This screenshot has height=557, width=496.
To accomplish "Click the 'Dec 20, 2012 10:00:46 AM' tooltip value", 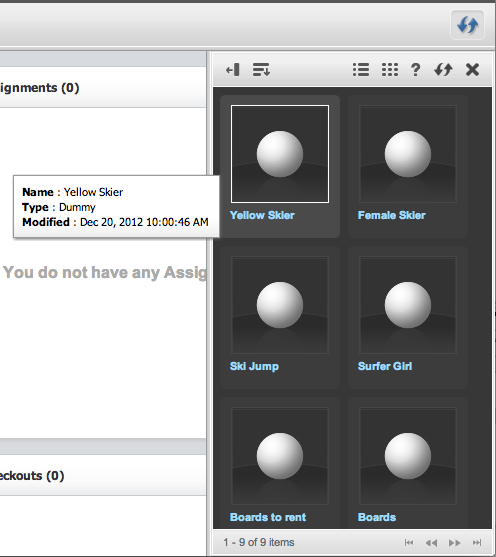I will [144, 222].
